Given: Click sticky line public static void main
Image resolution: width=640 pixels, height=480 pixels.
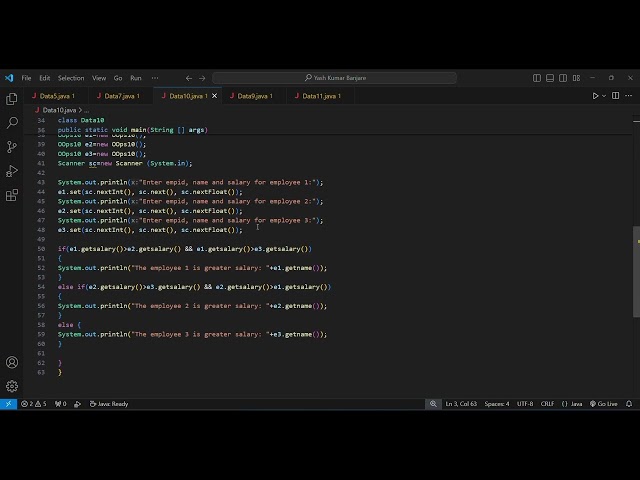Looking at the screenshot, I should tap(133, 130).
